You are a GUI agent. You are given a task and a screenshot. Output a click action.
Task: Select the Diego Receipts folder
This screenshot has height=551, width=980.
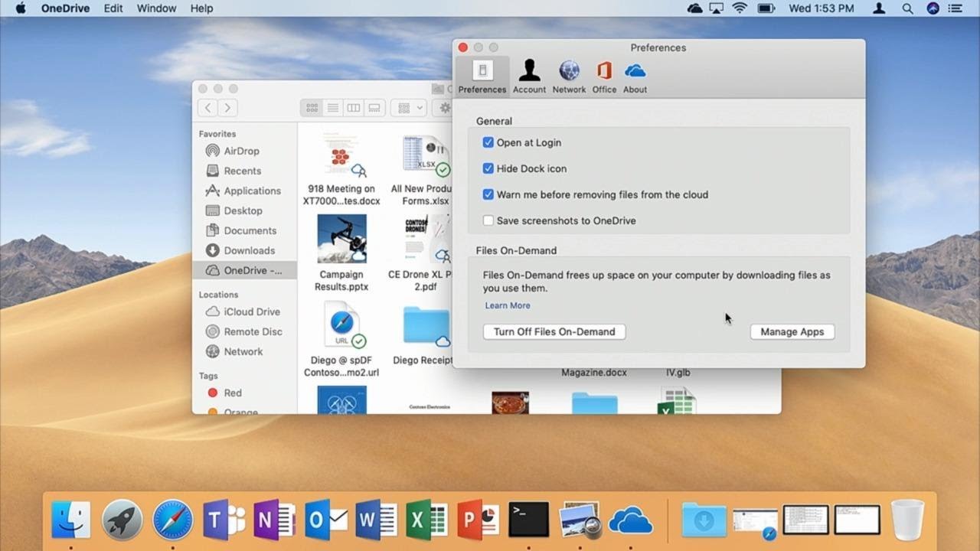424,337
